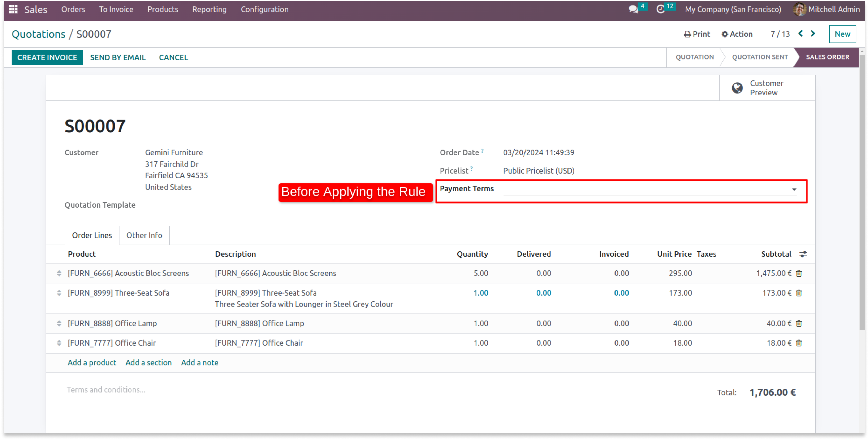This screenshot has width=868, height=439.
Task: Open the Orders menu
Action: point(73,9)
